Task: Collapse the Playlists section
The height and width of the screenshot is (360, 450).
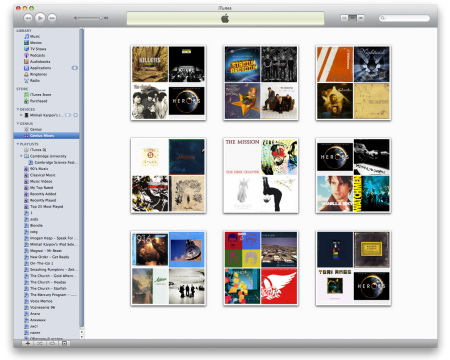Action: coord(18,144)
